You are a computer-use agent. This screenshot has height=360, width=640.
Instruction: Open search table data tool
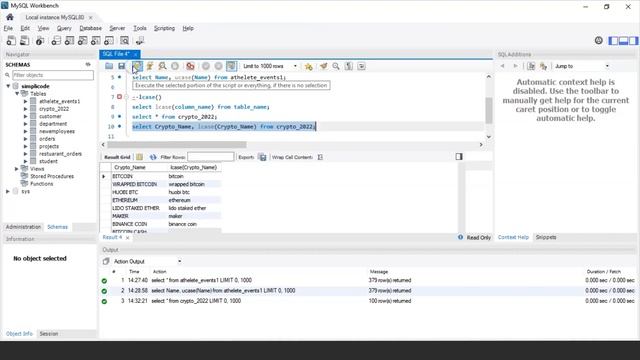[x=124, y=40]
